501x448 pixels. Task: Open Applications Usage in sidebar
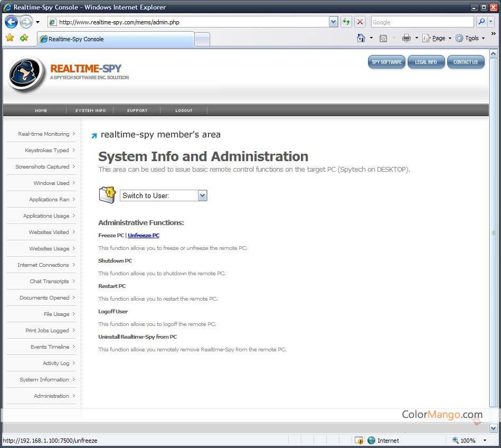[x=46, y=216]
